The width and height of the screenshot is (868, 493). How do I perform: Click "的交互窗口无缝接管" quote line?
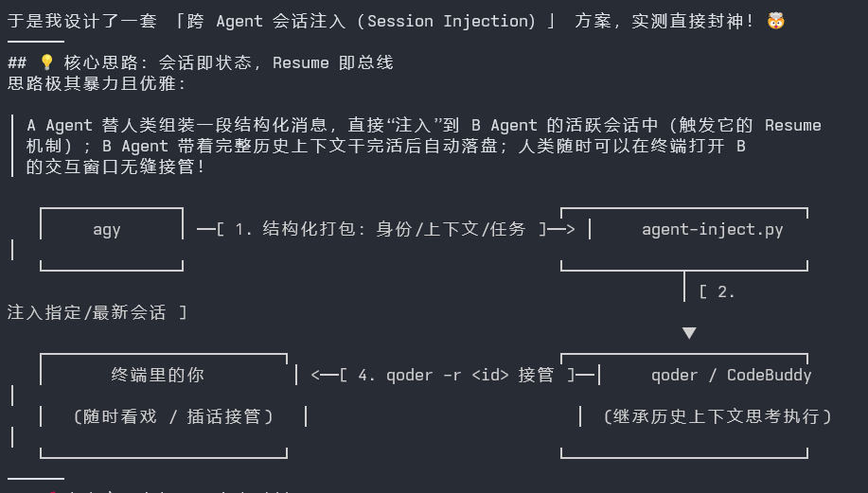111,167
